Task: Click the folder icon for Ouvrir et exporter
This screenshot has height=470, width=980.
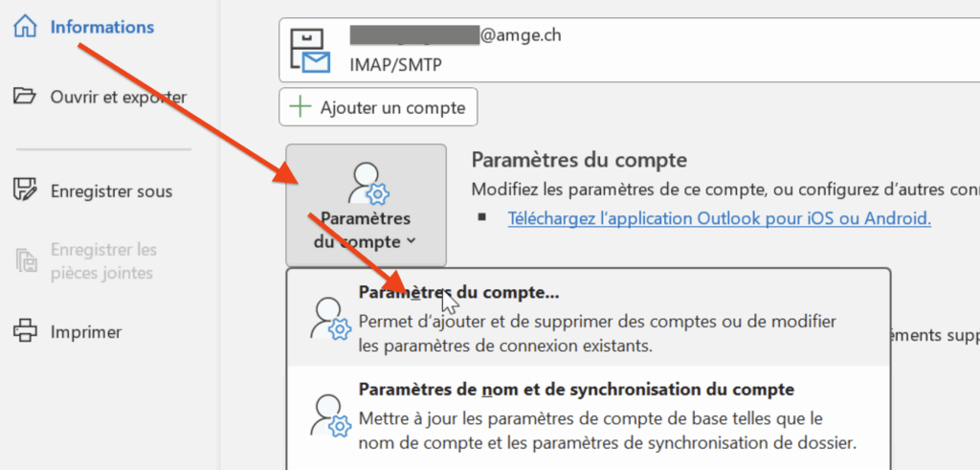Action: (25, 97)
